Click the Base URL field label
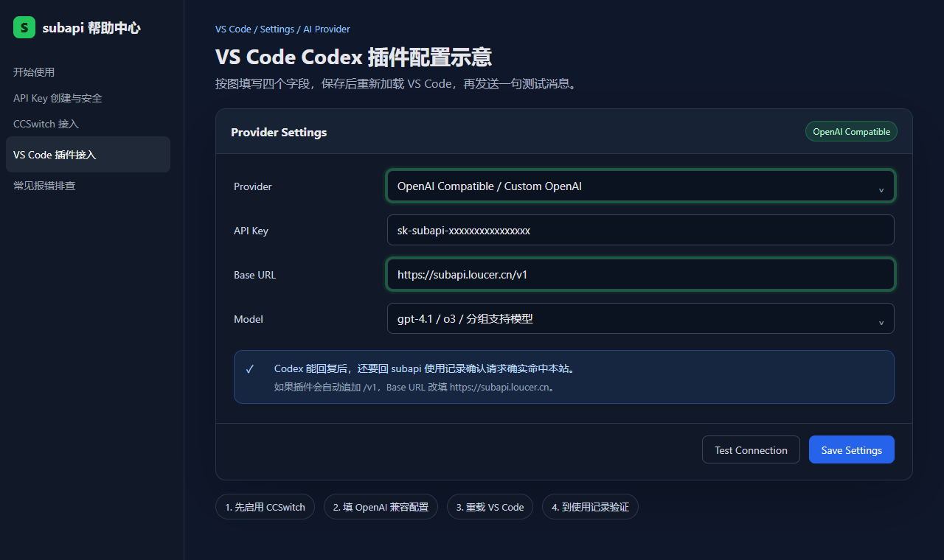Viewport: 944px width, 560px height. click(x=254, y=275)
